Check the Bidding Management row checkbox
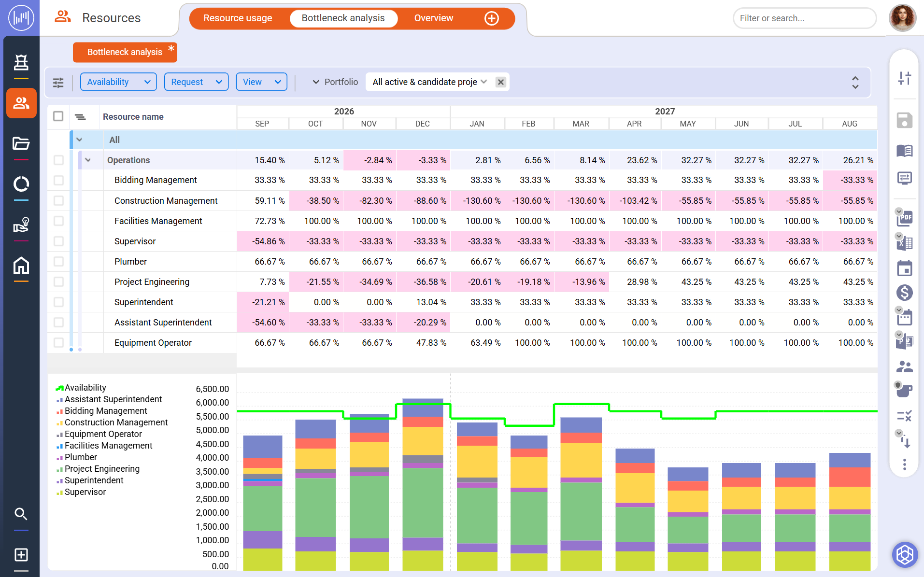This screenshot has height=577, width=924. coord(58,180)
